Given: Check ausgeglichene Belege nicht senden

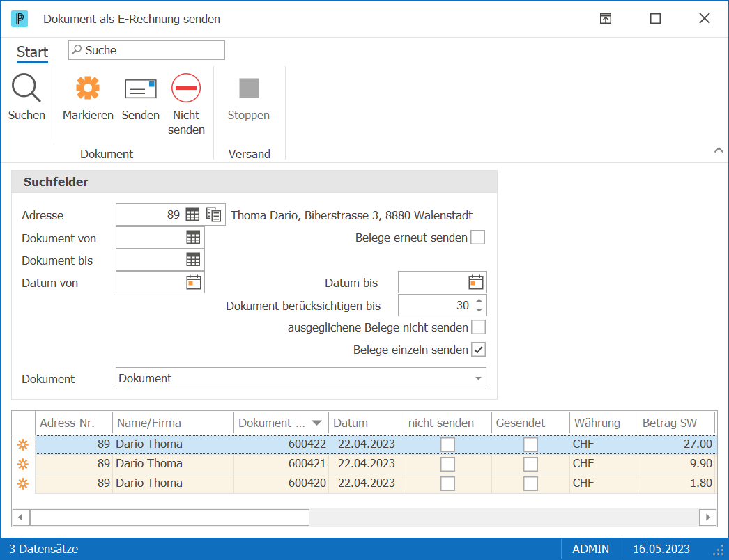Looking at the screenshot, I should pyautogui.click(x=478, y=327).
